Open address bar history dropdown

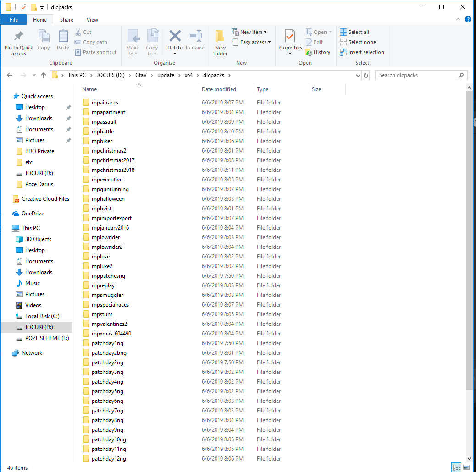pos(358,75)
